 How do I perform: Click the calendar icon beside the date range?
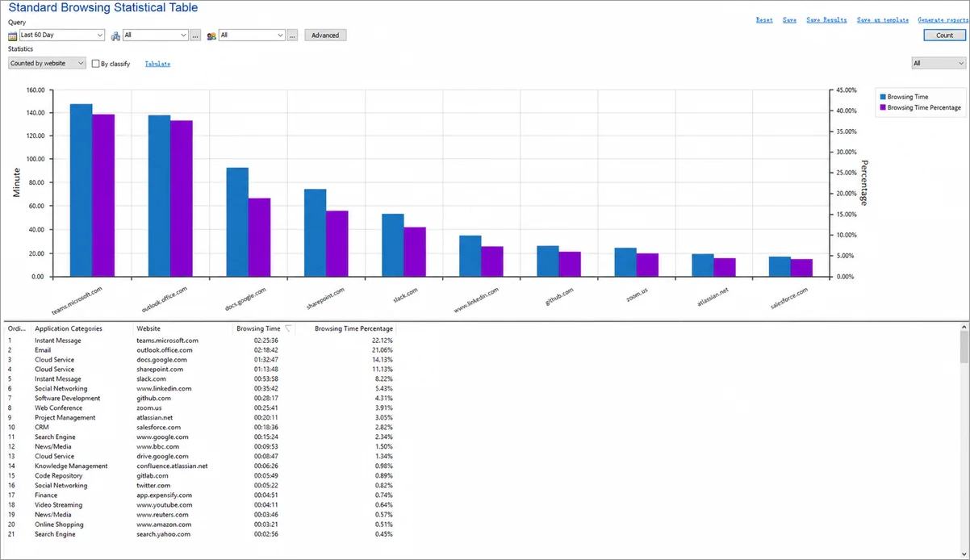pyautogui.click(x=13, y=36)
